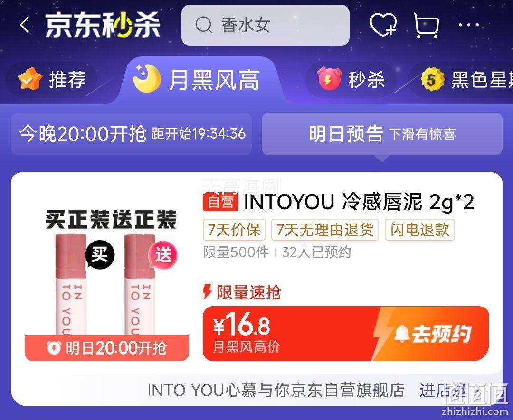This screenshot has height=420, width=513.
Task: Click the star icon beside 推荐
Action: tap(30, 78)
